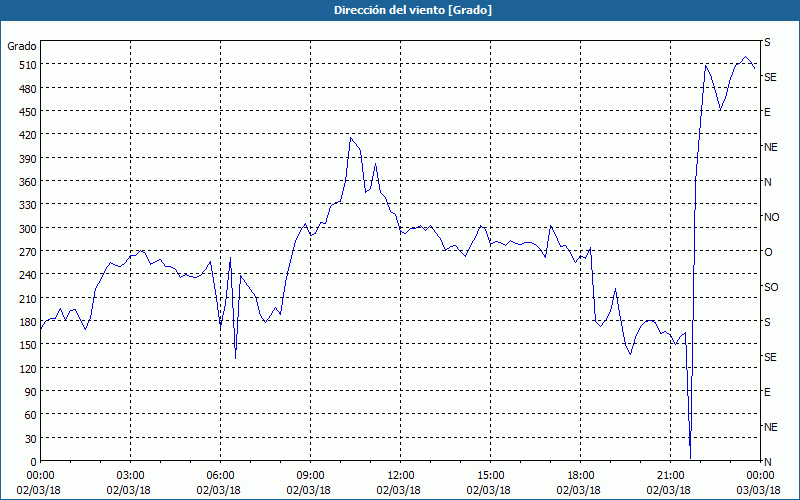Click the "300" degree axis label
The image size is (800, 500).
pyautogui.click(x=28, y=229)
